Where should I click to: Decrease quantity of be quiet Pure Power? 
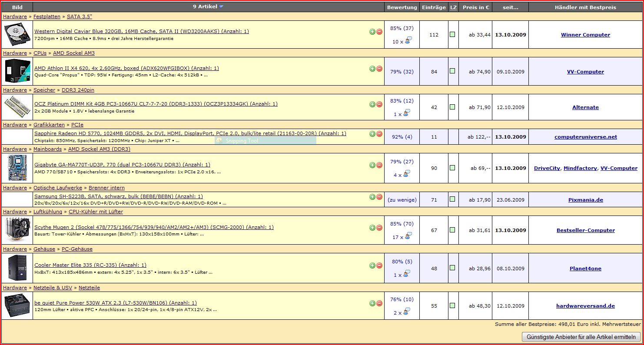[x=379, y=303]
